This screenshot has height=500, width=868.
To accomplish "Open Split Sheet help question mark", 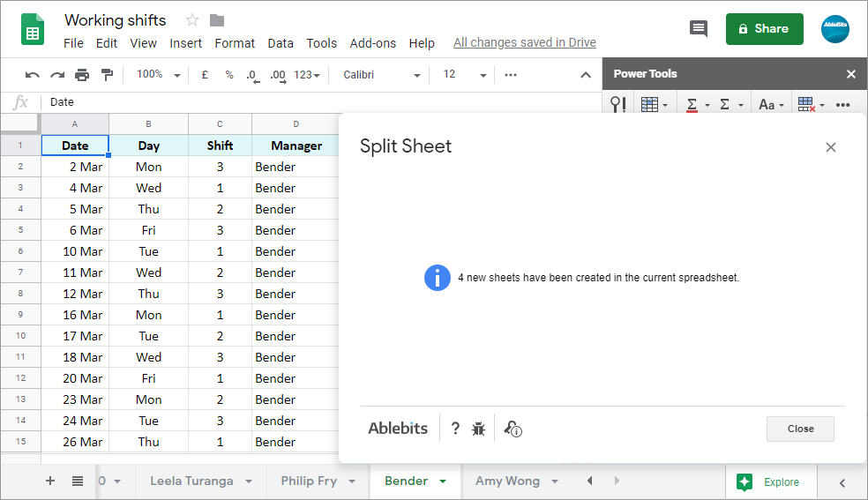I will click(455, 428).
